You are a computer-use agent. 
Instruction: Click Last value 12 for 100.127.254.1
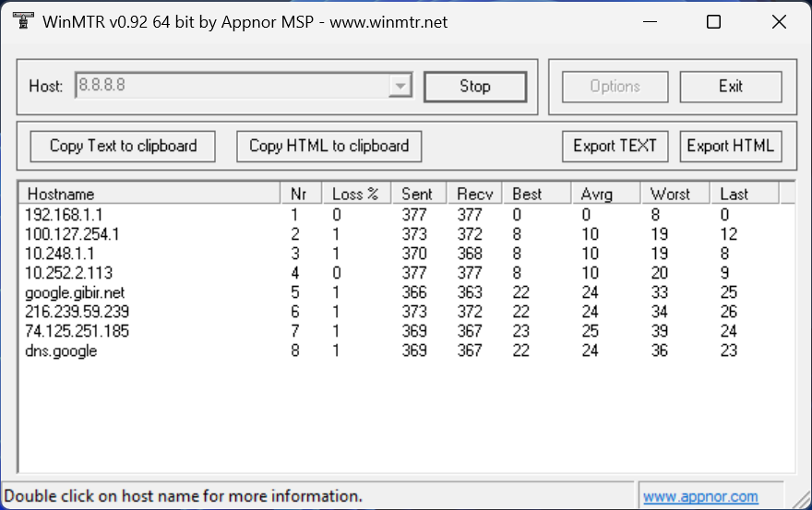click(729, 234)
